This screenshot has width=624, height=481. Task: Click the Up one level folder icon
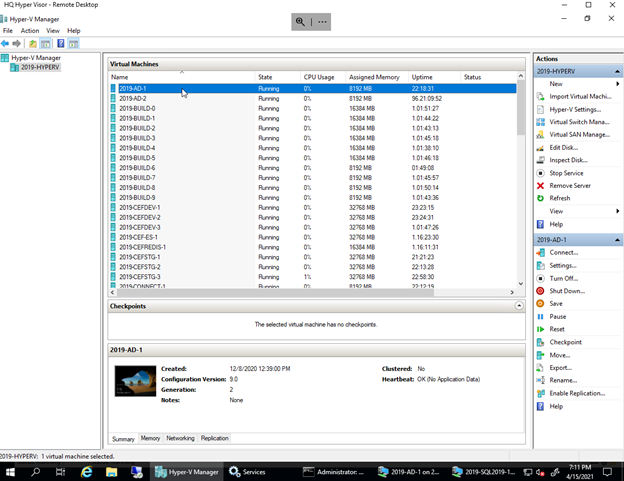click(x=33, y=43)
